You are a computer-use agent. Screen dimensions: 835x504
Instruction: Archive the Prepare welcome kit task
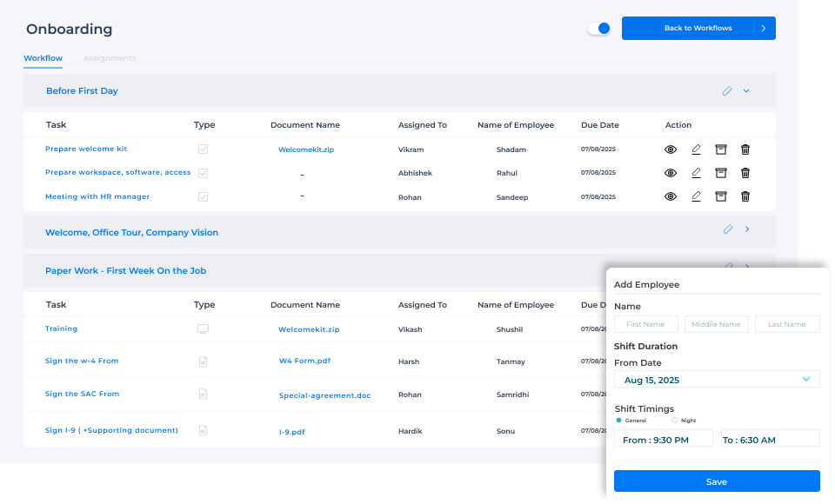[720, 149]
